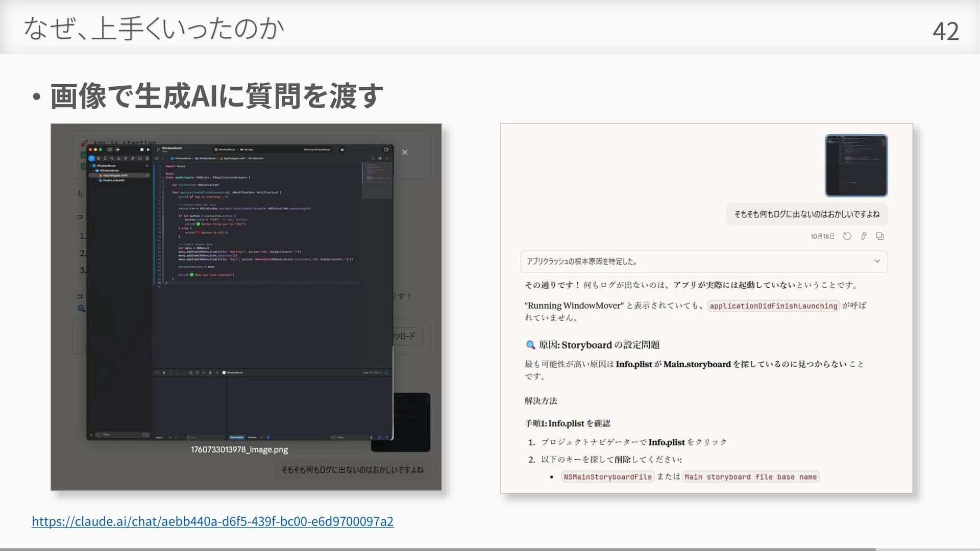Image resolution: width=980 pixels, height=551 pixels.
Task: Click the edit pencil icon under the message
Action: click(864, 236)
